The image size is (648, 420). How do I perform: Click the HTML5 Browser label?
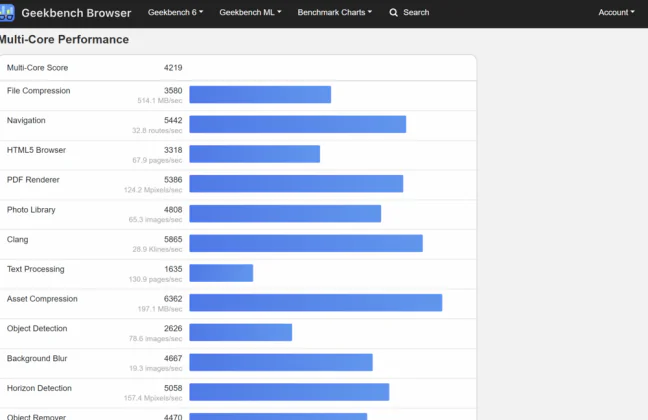point(36,150)
